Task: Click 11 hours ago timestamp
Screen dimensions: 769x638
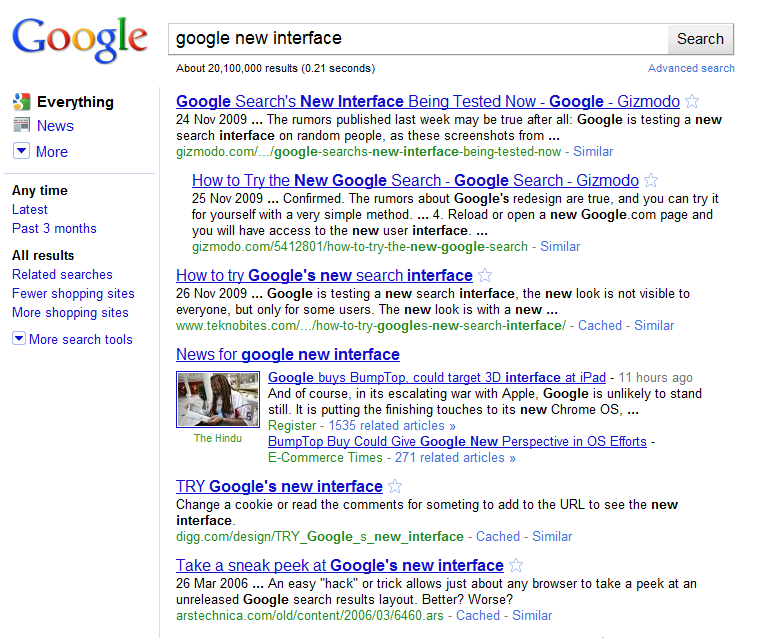Action: tap(655, 378)
